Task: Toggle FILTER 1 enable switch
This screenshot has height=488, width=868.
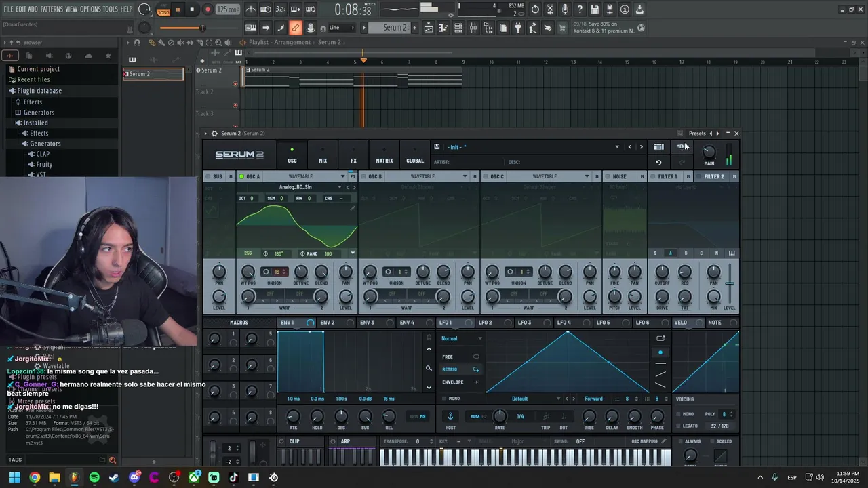Action: click(652, 176)
